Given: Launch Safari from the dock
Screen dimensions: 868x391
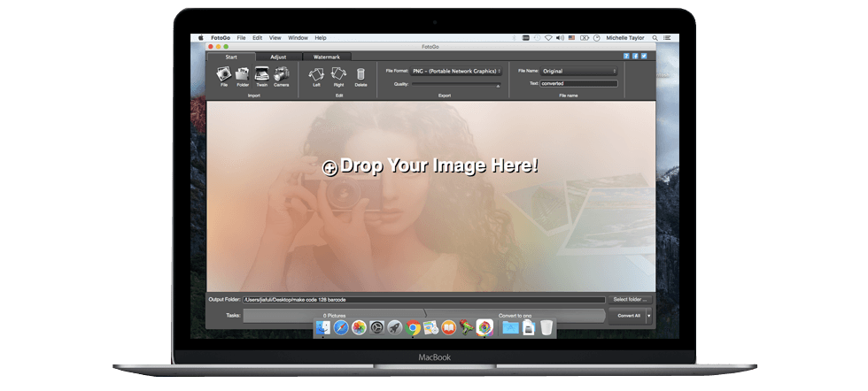Looking at the screenshot, I should [341, 328].
